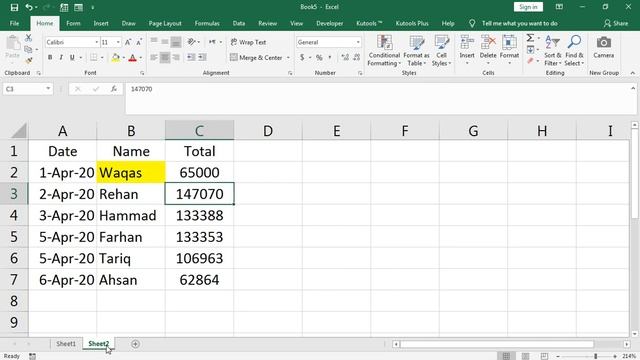This screenshot has height=360, width=640.
Task: Click the Sign in button
Action: (528, 7)
